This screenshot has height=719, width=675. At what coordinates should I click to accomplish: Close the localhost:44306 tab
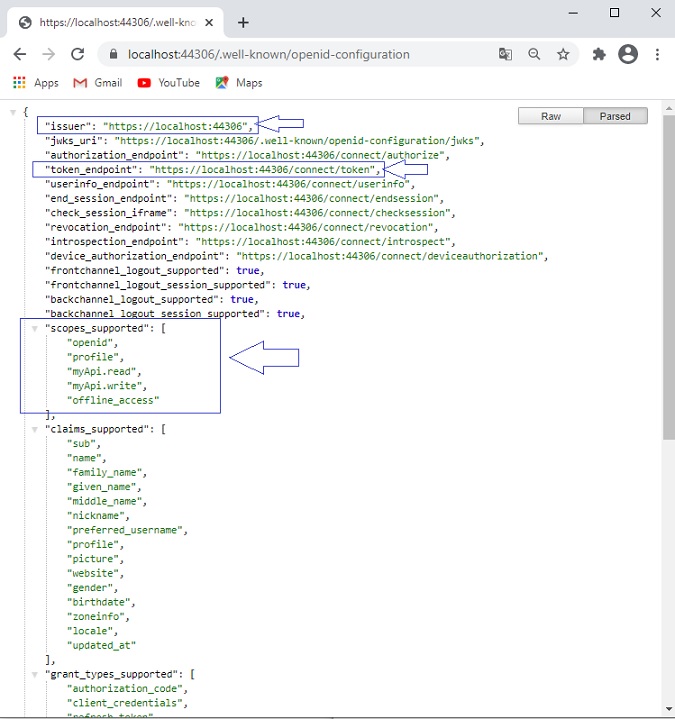coord(209,22)
